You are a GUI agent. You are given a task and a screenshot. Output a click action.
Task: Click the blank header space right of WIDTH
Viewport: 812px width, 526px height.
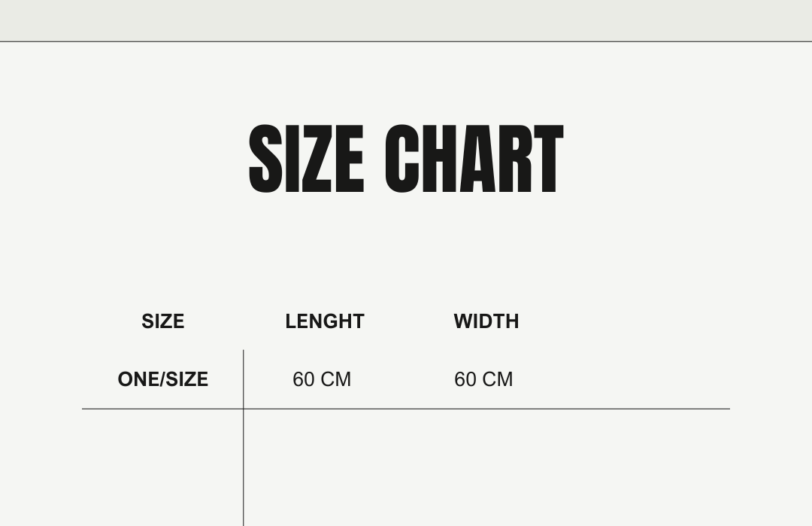tap(639, 321)
